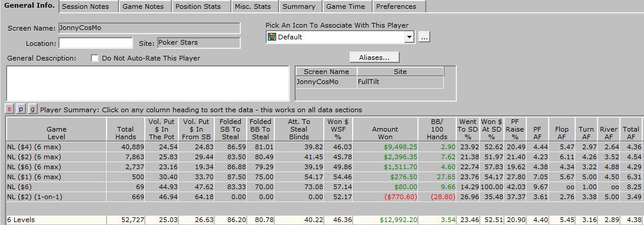Sort by BB/100 Hands column

[437, 129]
